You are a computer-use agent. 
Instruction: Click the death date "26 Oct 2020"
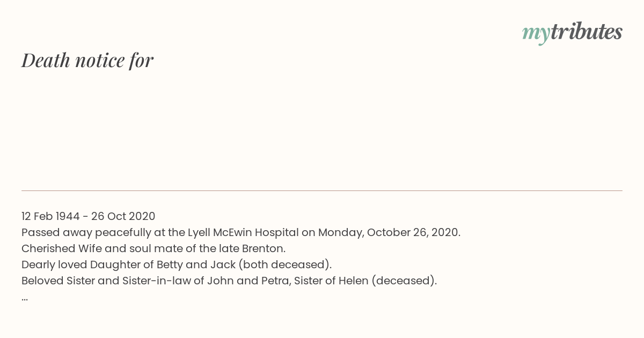(x=123, y=216)
